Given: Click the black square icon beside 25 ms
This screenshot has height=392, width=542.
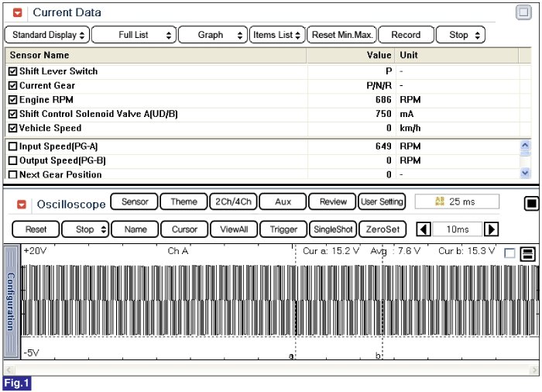Looking at the screenshot, I should coord(531,203).
